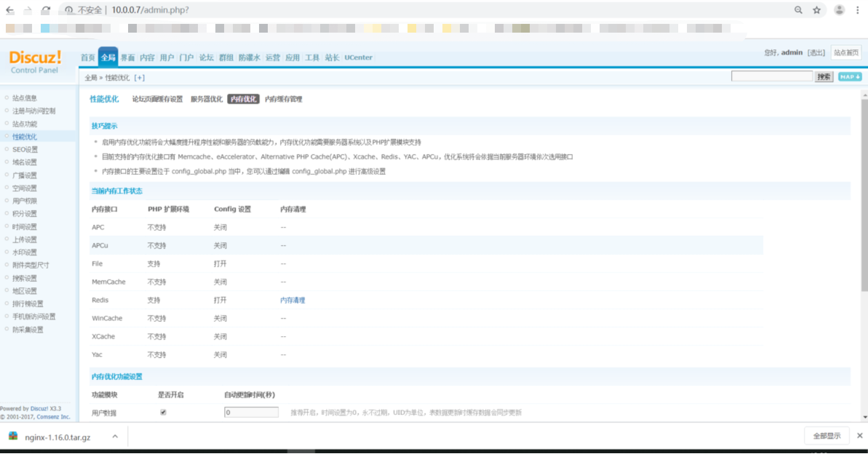Open the 首页 top menu
868x455 pixels.
(x=88, y=58)
